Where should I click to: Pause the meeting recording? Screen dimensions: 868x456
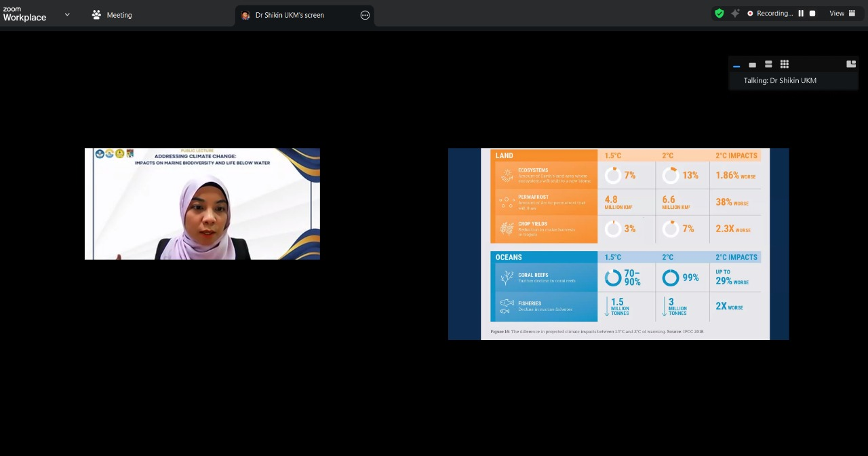[801, 14]
